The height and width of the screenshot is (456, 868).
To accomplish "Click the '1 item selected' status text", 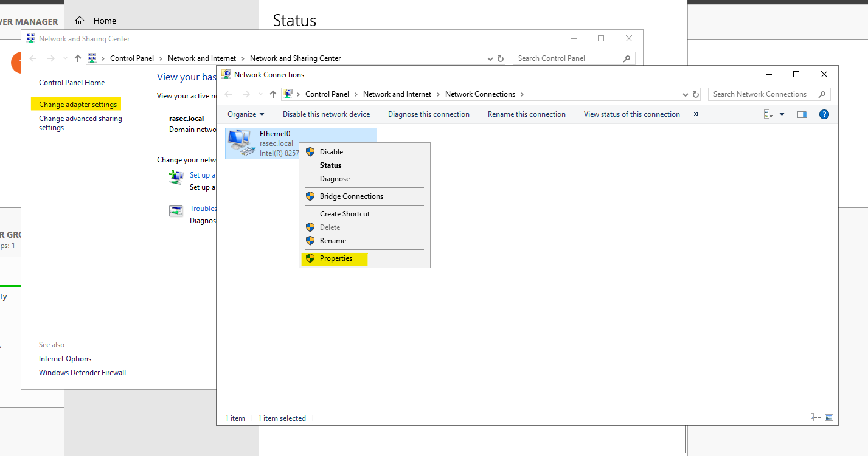I will click(x=282, y=418).
